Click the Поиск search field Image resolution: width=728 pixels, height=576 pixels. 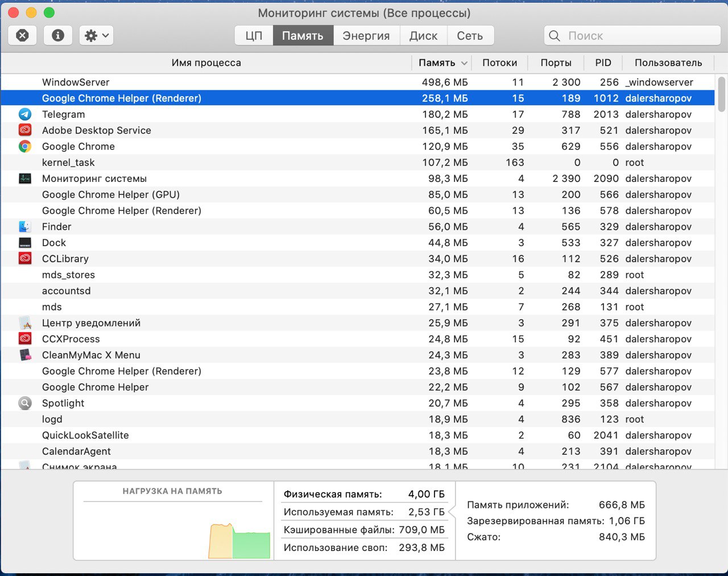point(632,35)
